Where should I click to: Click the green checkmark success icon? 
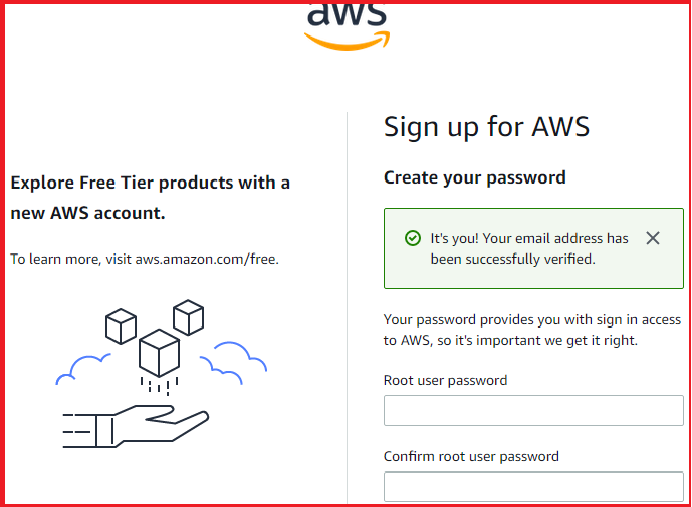pyautogui.click(x=412, y=238)
